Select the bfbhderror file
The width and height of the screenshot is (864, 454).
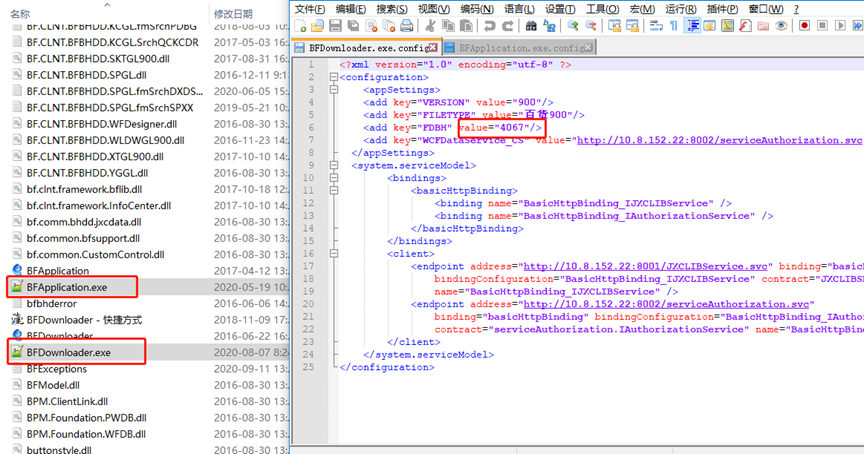pyautogui.click(x=51, y=304)
